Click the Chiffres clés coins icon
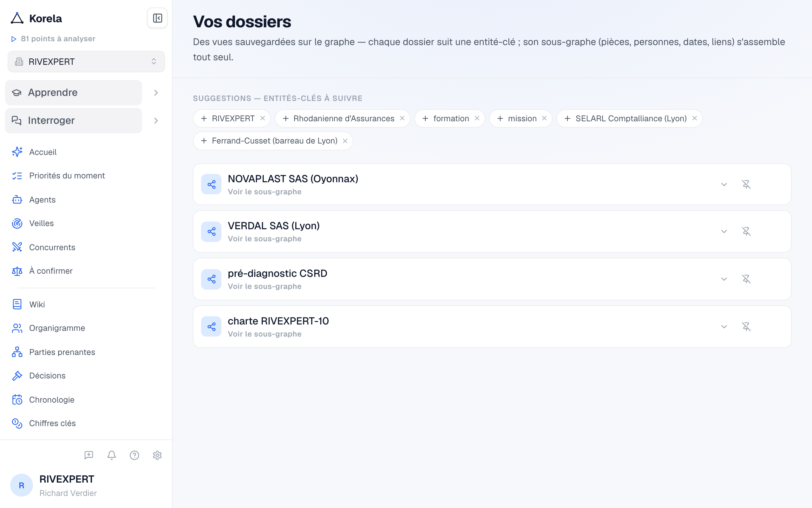 (x=17, y=423)
